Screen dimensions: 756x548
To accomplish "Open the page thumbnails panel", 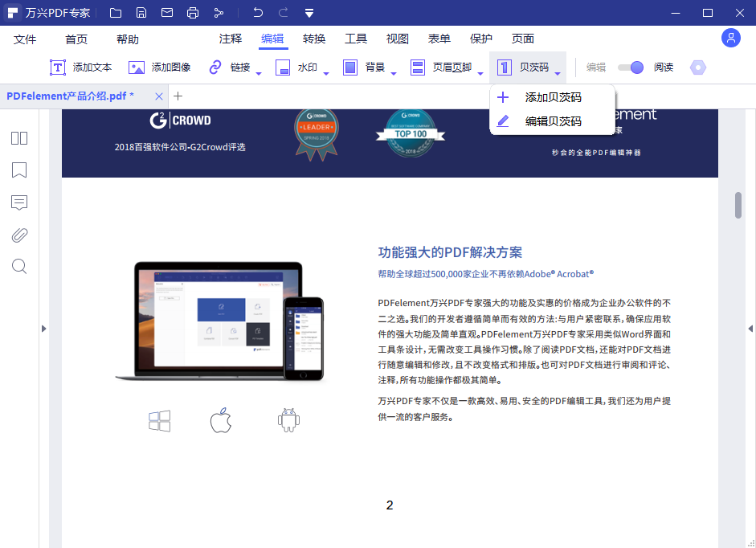I will click(x=18, y=138).
